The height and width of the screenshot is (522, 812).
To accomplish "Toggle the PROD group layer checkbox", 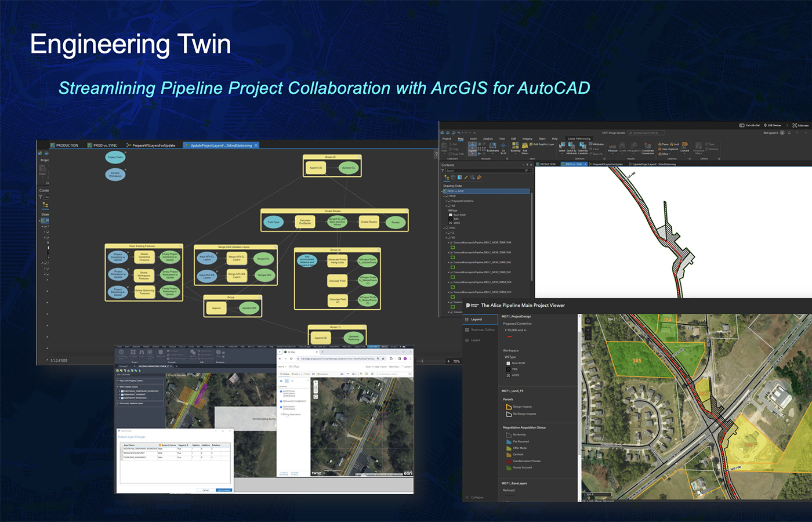I will click(x=446, y=196).
